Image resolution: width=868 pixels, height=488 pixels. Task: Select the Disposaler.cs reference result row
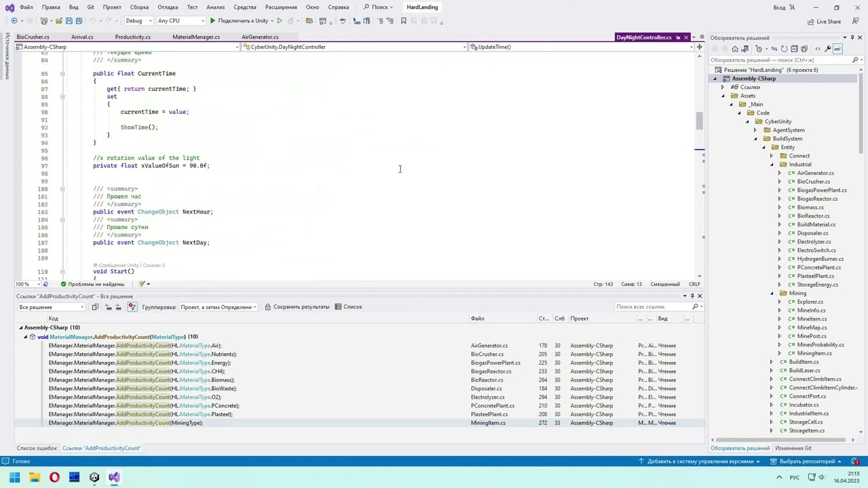click(359, 388)
